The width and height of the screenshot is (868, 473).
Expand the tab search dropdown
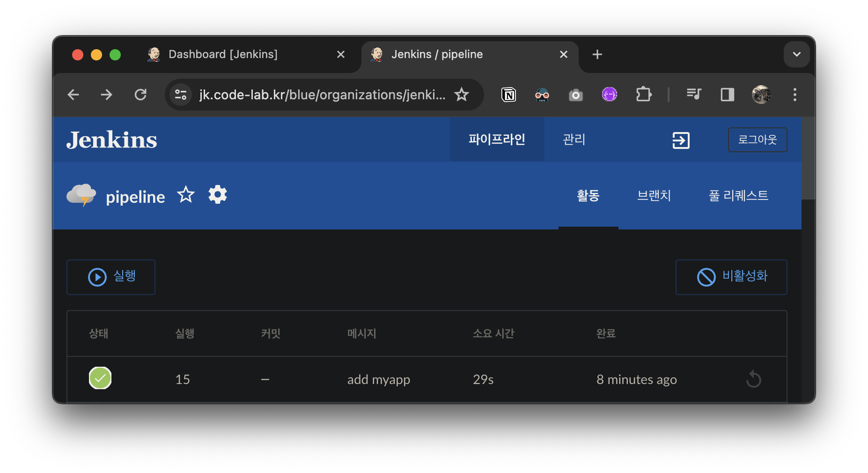click(796, 54)
